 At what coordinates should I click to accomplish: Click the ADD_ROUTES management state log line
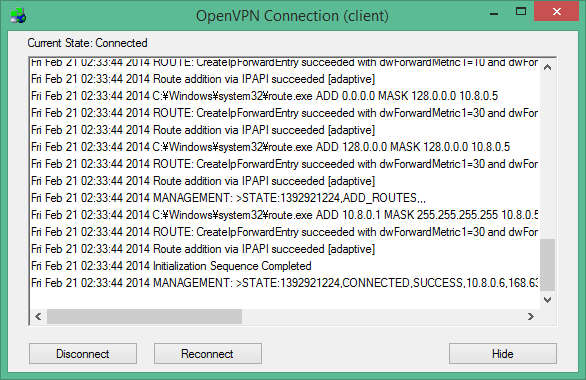pyautogui.click(x=228, y=198)
